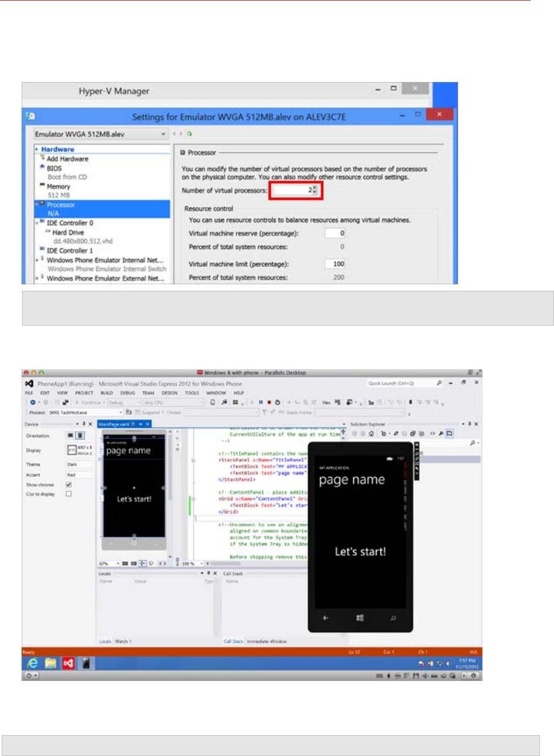Click the green refresh icon in settings toolbar
The image size is (554, 756).
[x=190, y=134]
